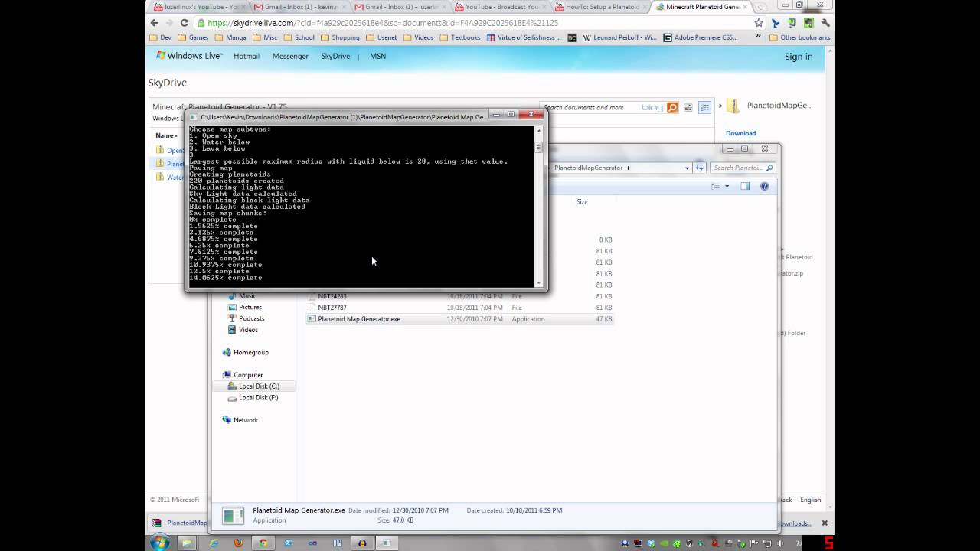Reload the SkyDrive page

185,23
